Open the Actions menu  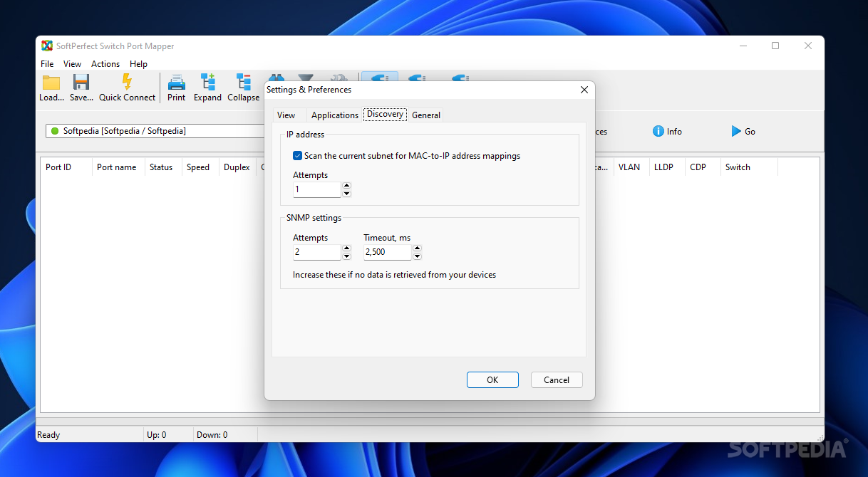click(x=105, y=63)
